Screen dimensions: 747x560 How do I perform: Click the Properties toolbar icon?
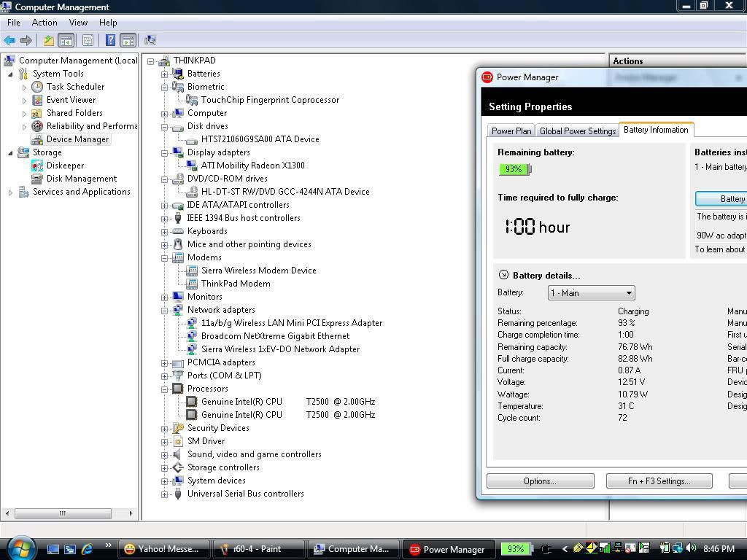[x=88, y=40]
